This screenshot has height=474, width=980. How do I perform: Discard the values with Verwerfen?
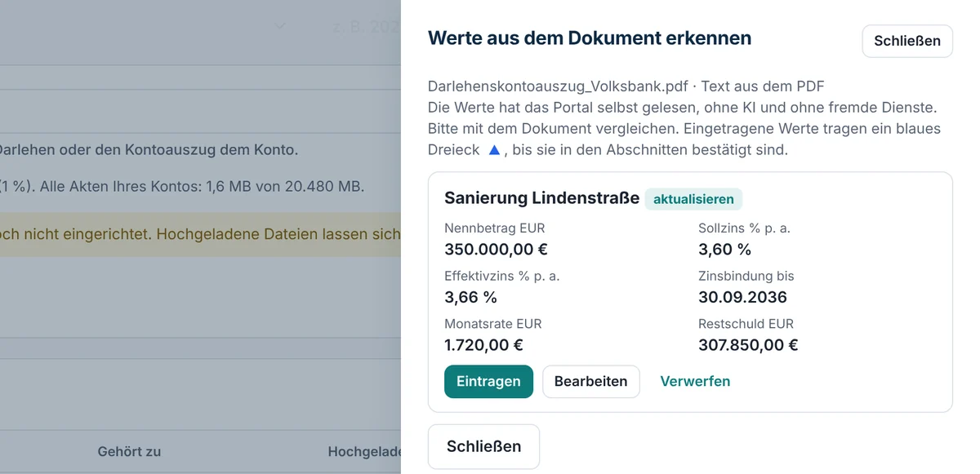click(x=695, y=381)
